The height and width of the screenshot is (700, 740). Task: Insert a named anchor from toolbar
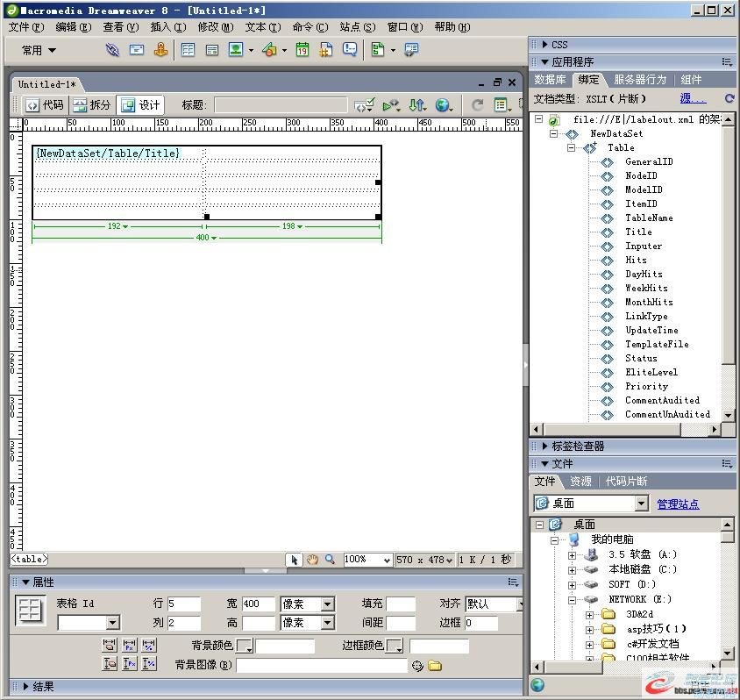tap(160, 50)
